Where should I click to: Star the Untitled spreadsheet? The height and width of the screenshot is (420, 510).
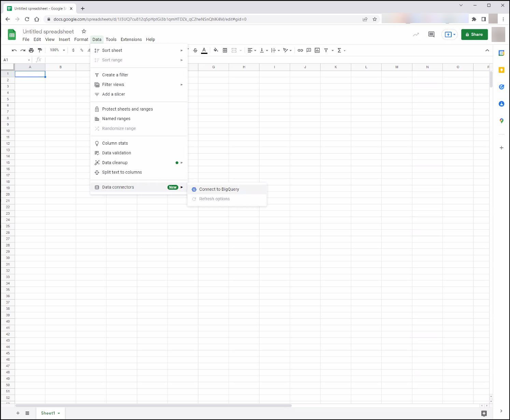84,31
